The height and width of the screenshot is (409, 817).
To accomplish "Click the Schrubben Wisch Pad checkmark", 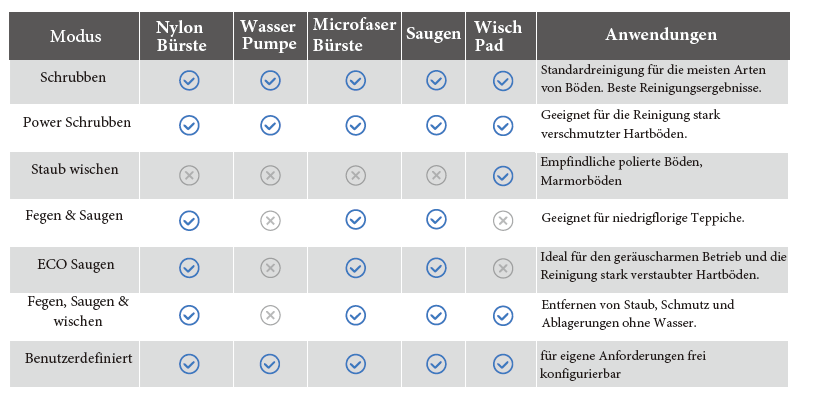I will [503, 80].
